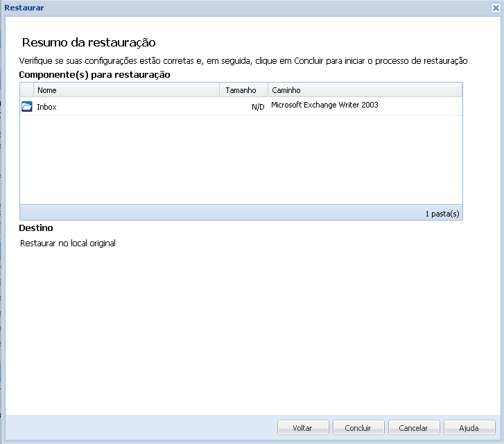Click the "Resumo da restauração" heading
The width and height of the screenshot is (504, 444).
tap(89, 43)
